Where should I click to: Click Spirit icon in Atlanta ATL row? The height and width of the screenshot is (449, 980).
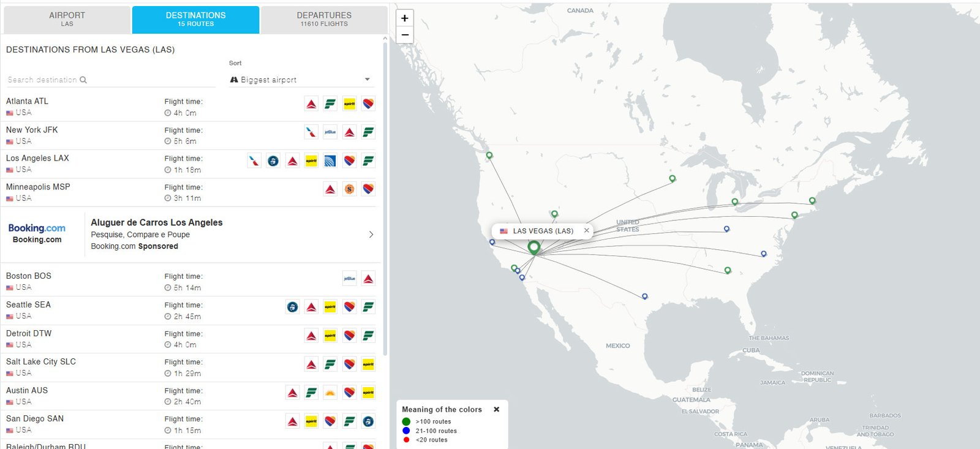pos(349,104)
